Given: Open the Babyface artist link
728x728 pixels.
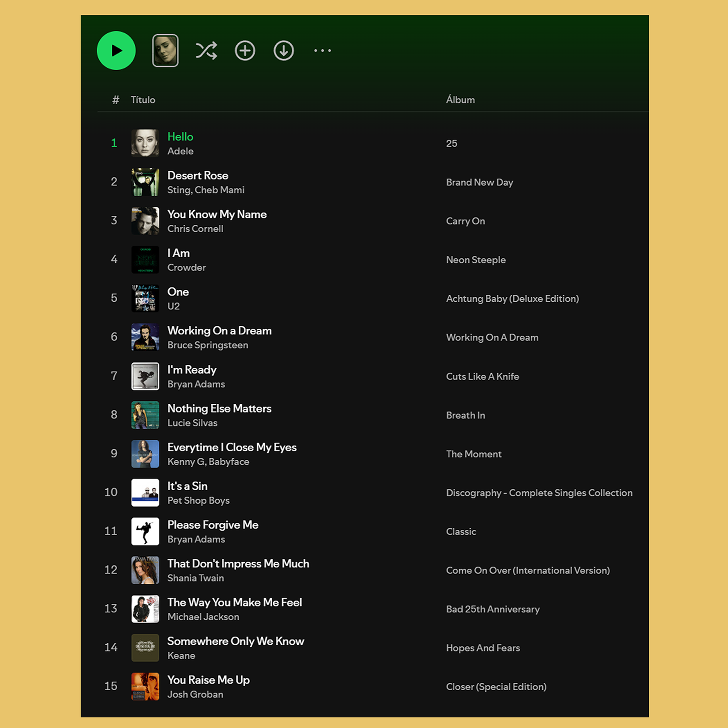Looking at the screenshot, I should pyautogui.click(x=229, y=462).
